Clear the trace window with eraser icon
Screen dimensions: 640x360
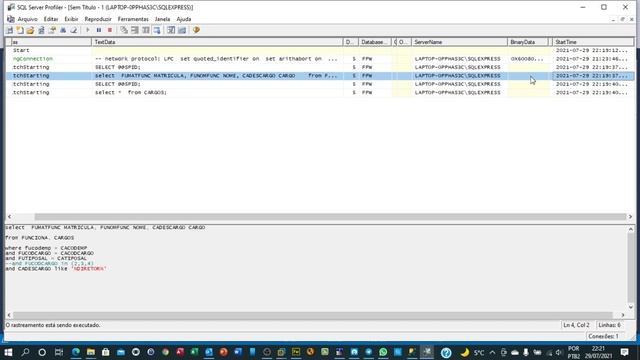click(73, 30)
